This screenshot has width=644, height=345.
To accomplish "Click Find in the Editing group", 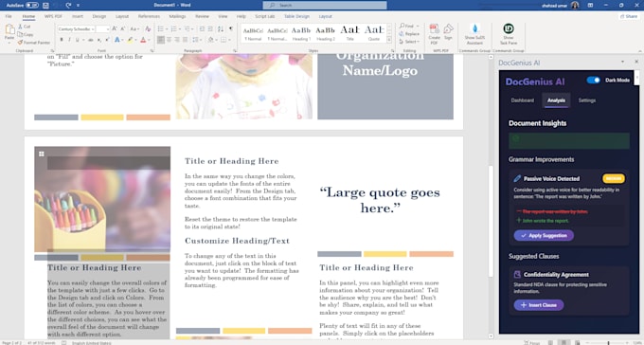I will click(x=407, y=26).
